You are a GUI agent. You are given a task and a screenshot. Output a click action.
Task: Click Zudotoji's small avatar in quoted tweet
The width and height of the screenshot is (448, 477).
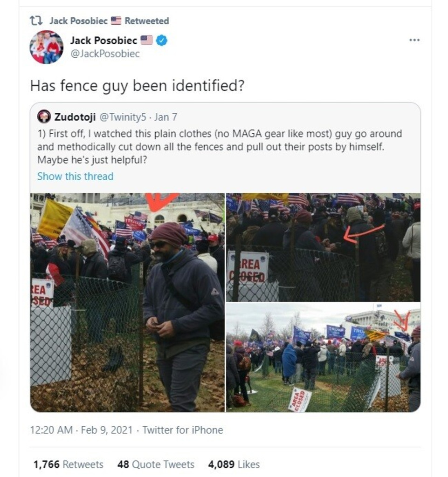point(44,116)
